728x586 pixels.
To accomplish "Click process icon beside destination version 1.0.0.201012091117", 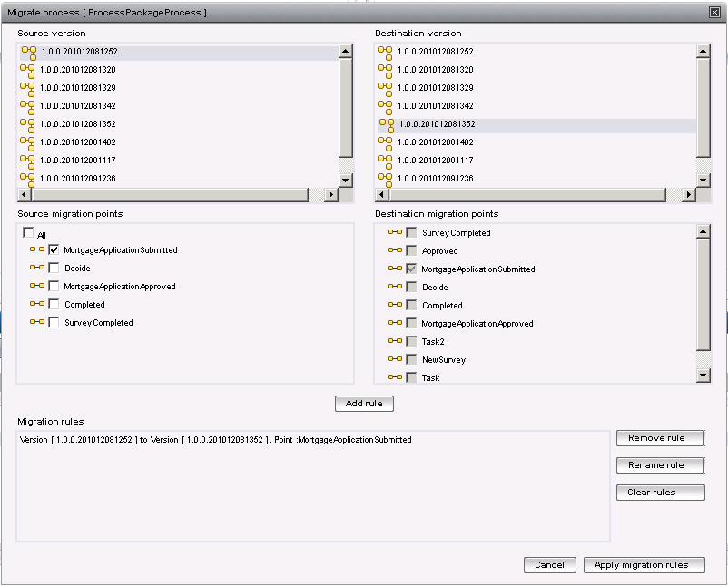I will [x=385, y=161].
